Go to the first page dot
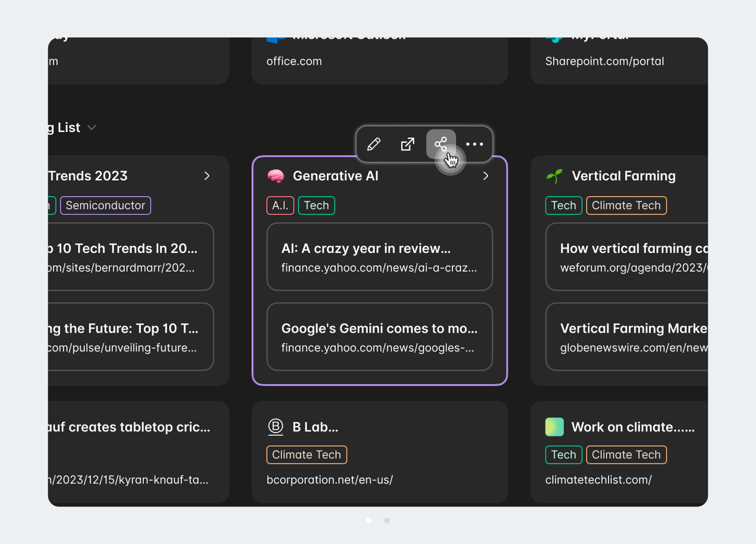Image resolution: width=756 pixels, height=544 pixels. point(369,521)
